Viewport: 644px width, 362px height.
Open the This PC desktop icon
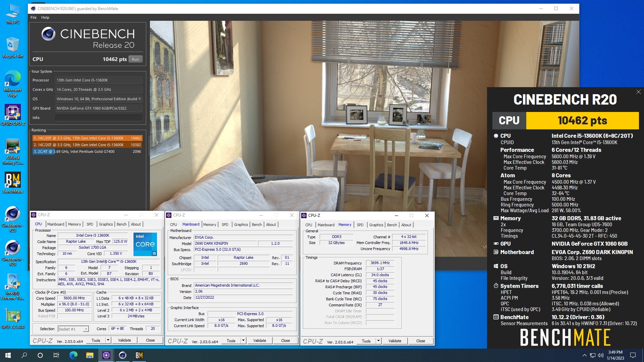tap(13, 14)
